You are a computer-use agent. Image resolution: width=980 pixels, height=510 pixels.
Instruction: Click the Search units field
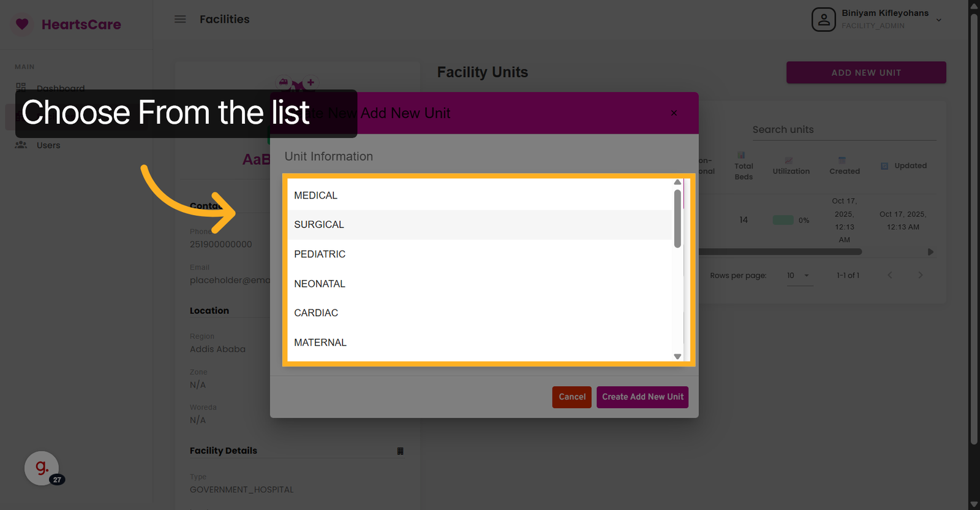[843, 130]
